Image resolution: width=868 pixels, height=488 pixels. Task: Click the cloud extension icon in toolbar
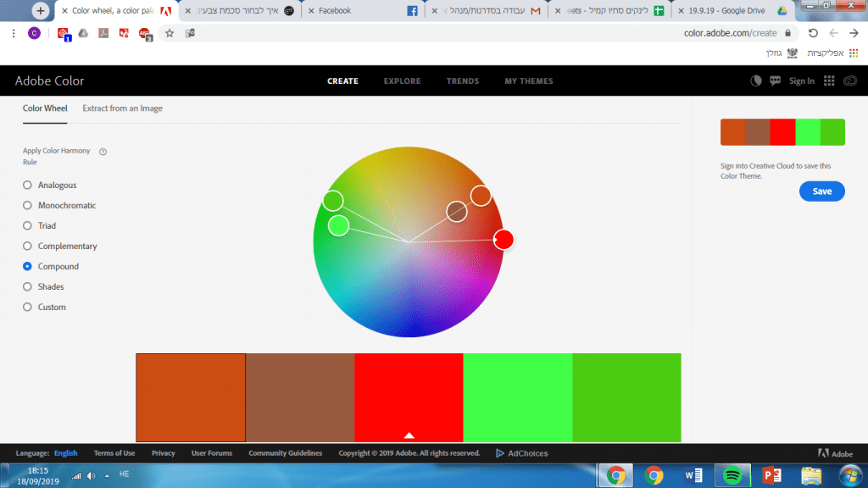pos(83,33)
